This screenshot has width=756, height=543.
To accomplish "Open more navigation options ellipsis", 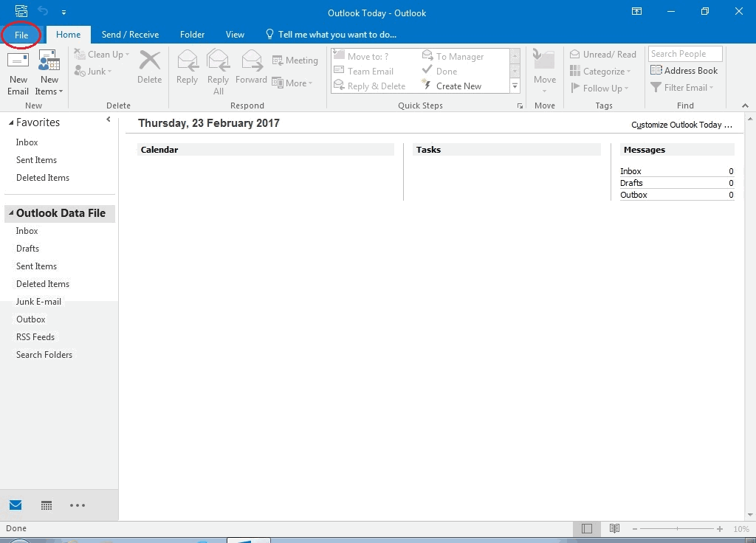I will pos(77,505).
